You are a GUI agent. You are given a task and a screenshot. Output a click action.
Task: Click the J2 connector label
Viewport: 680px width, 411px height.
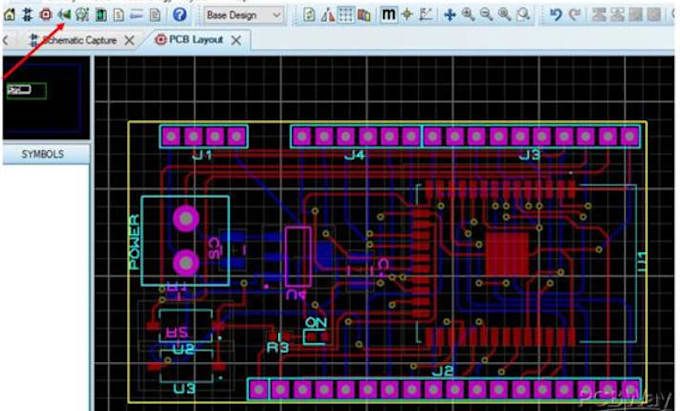(x=443, y=371)
